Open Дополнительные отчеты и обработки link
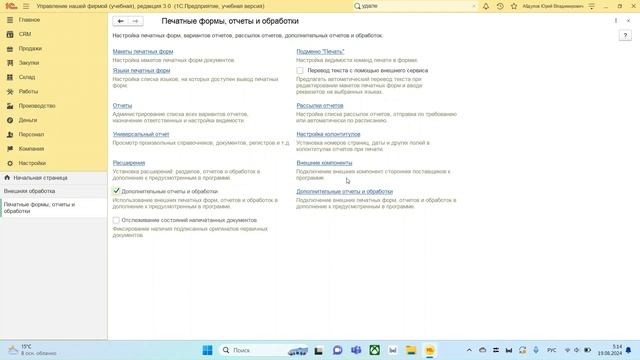Image resolution: width=640 pixels, height=360 pixels. coord(344,191)
